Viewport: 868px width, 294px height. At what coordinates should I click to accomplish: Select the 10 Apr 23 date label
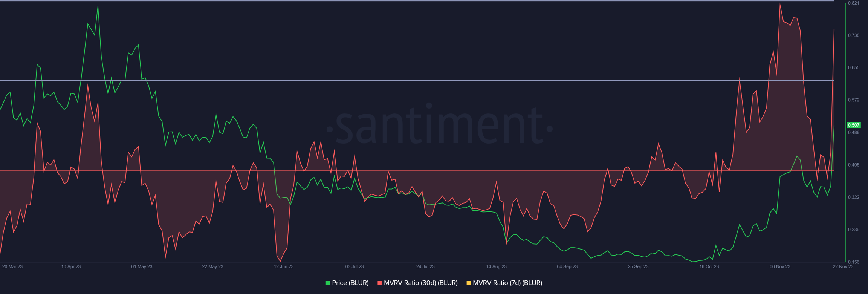[x=71, y=266]
